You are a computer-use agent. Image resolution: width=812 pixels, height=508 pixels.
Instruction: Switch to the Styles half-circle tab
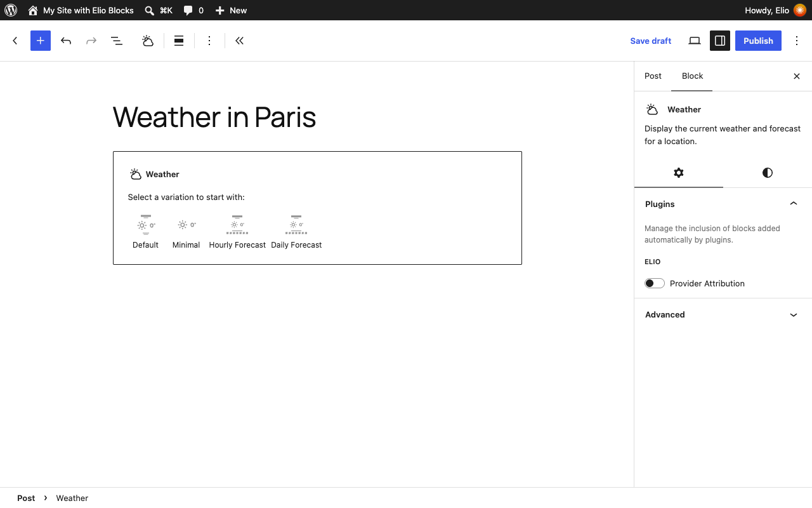point(768,173)
